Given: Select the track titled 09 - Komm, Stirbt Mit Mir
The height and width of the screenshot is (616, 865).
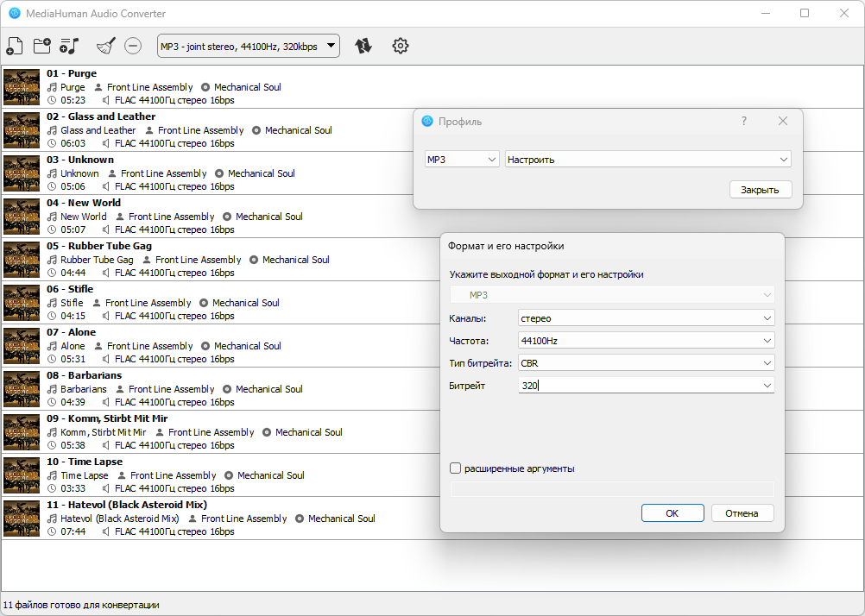Looking at the screenshot, I should point(107,418).
